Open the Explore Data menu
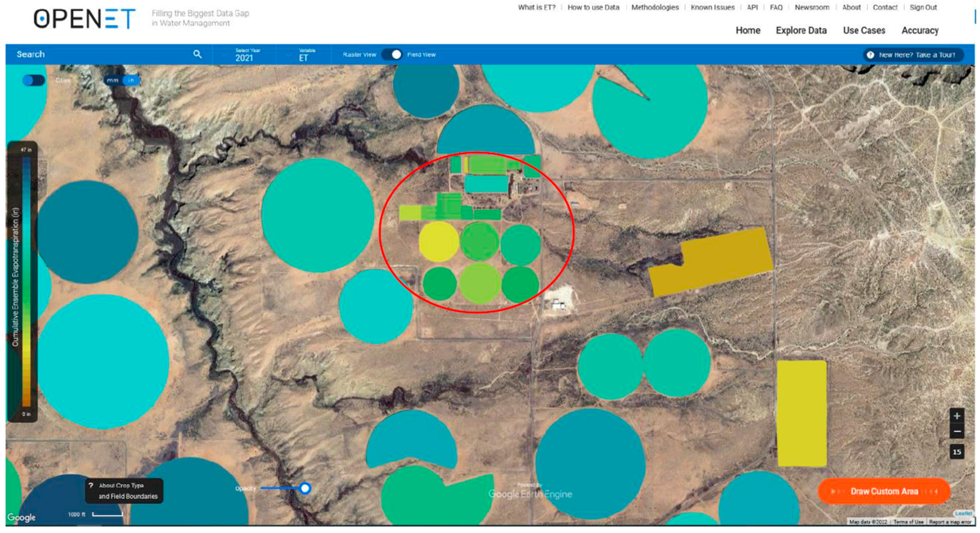 (x=801, y=30)
